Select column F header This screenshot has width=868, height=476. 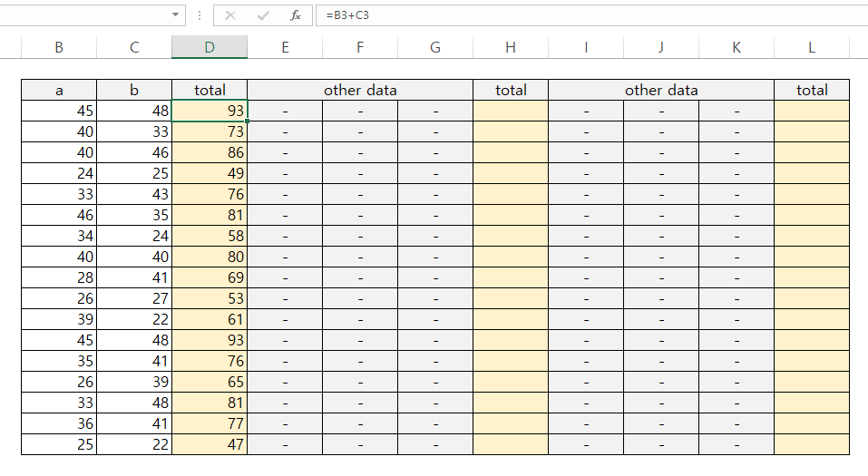(x=360, y=47)
